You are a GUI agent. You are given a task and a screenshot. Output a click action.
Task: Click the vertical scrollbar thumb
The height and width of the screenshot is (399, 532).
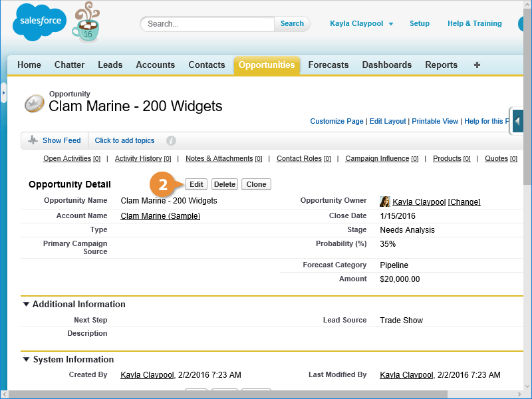pyautogui.click(x=527, y=96)
